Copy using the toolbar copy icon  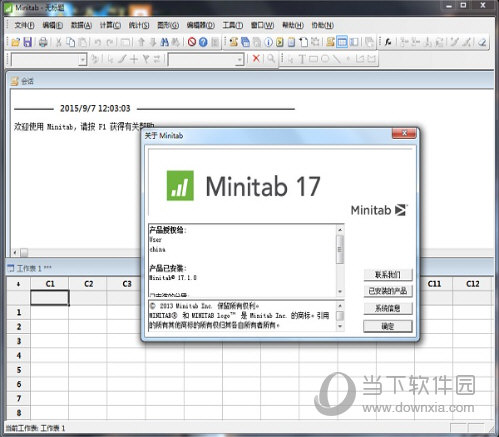coord(71,42)
